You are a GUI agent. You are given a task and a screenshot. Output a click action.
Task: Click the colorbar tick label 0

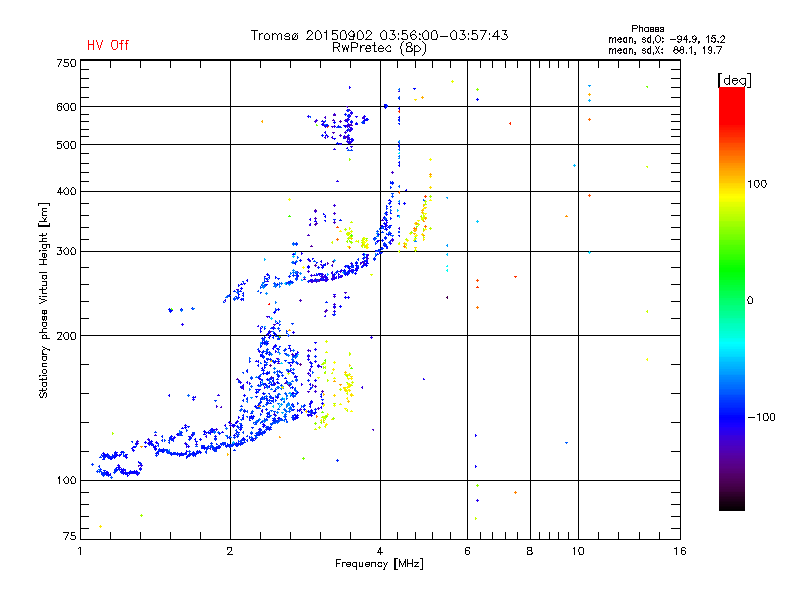pos(749,300)
